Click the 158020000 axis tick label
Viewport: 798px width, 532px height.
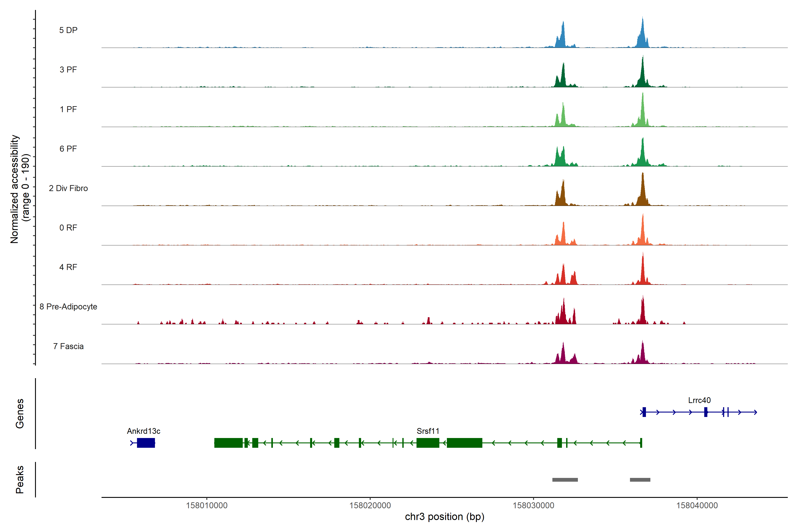pyautogui.click(x=370, y=505)
